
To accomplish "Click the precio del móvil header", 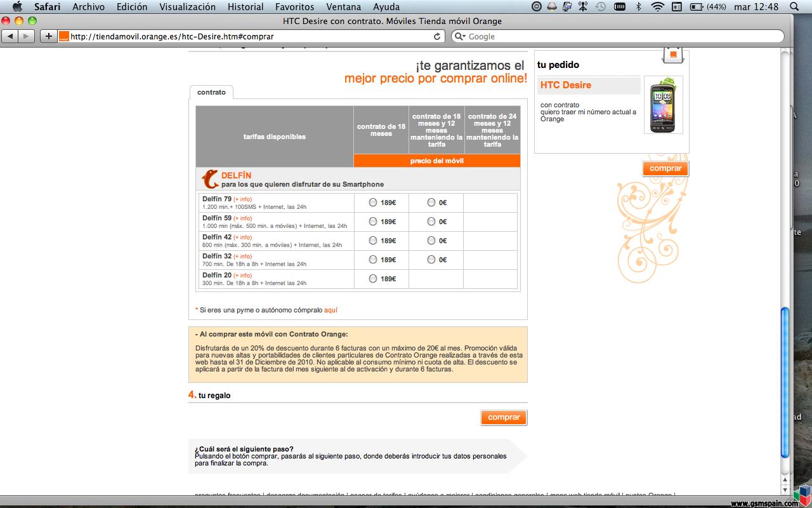I will tap(436, 161).
